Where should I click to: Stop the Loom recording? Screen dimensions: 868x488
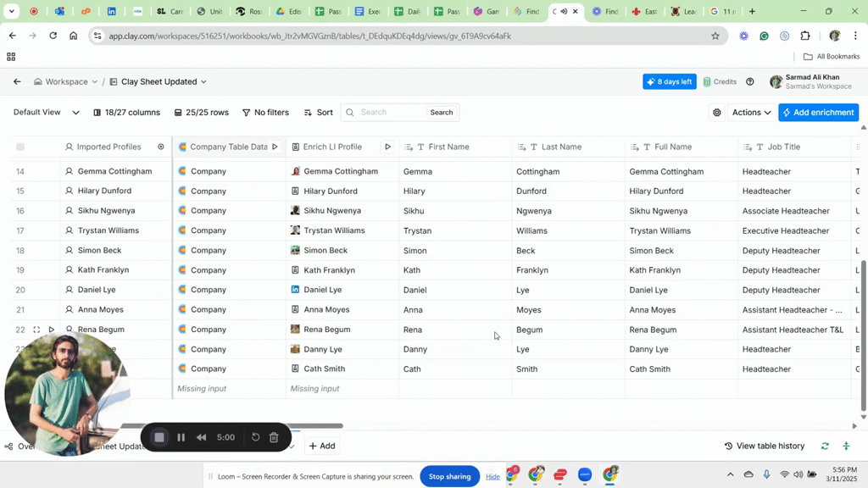click(159, 437)
